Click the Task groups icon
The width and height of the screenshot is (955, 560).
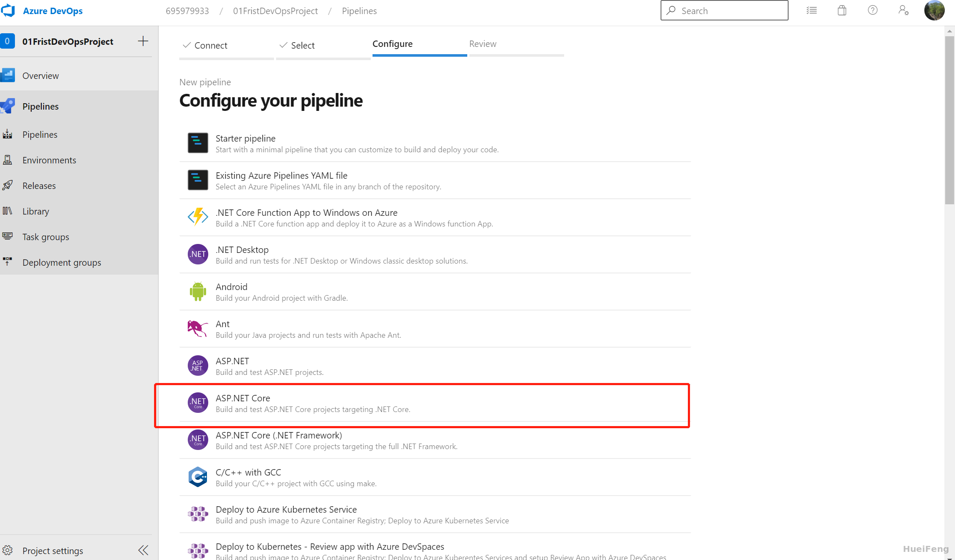pos(8,237)
